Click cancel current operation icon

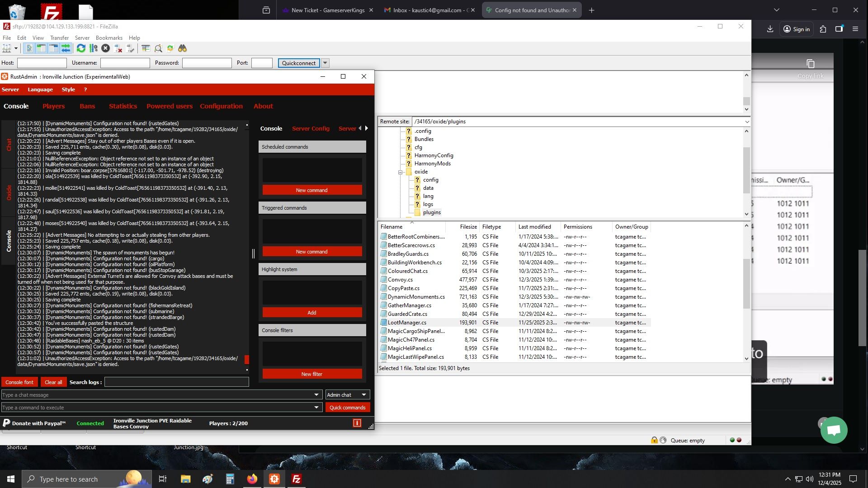(105, 48)
